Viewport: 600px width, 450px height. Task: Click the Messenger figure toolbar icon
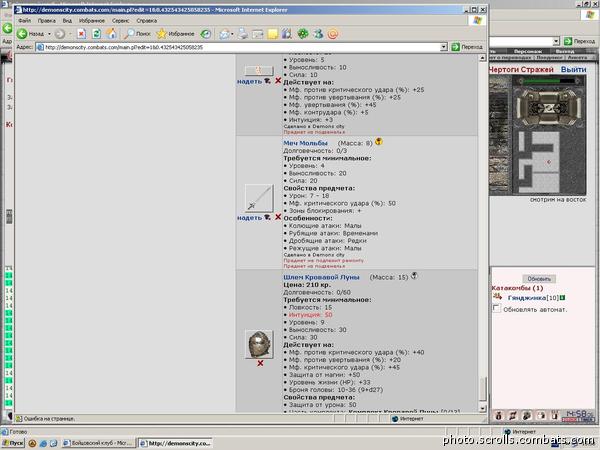tap(318, 34)
